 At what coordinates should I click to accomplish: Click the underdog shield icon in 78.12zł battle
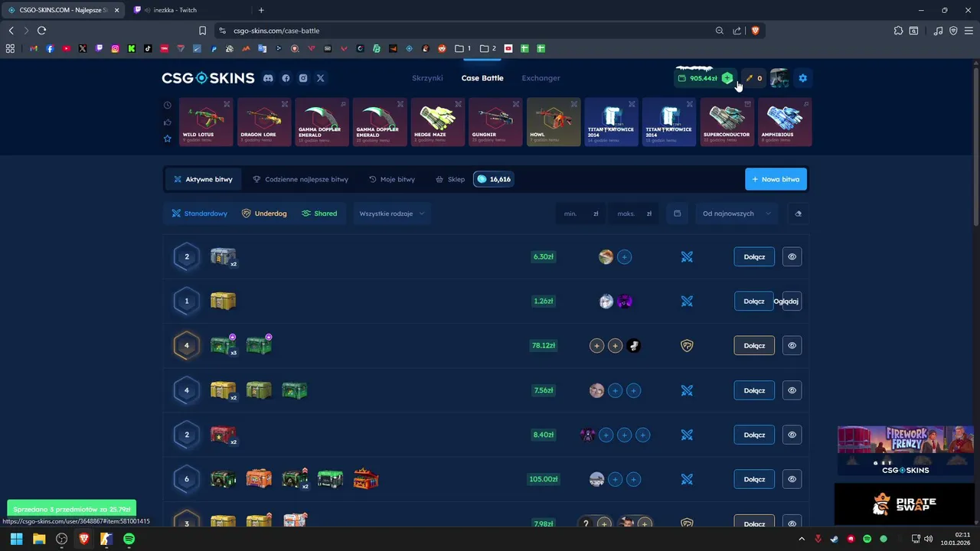point(687,346)
